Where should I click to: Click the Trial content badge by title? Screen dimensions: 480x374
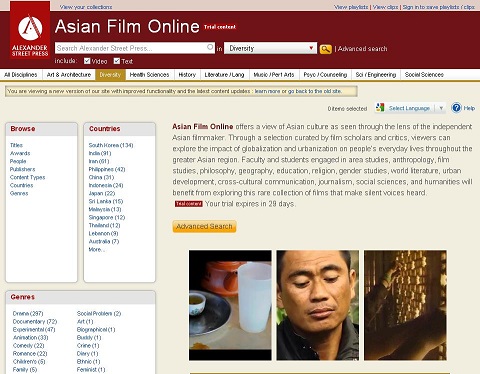pyautogui.click(x=220, y=27)
